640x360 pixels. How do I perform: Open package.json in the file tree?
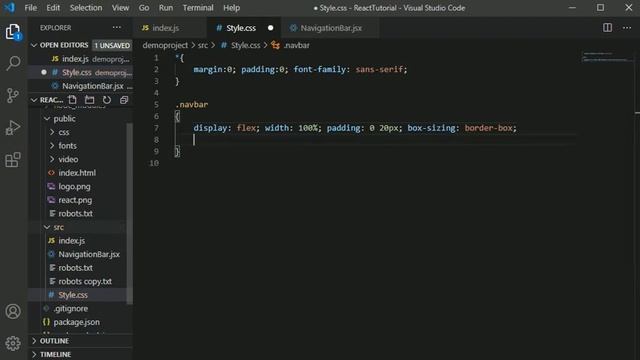click(77, 322)
